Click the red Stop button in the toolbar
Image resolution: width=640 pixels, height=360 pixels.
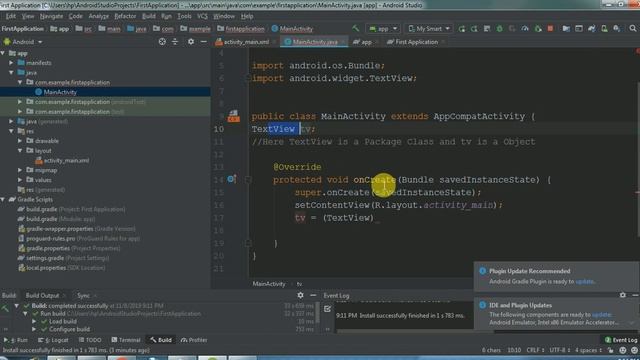550,29
